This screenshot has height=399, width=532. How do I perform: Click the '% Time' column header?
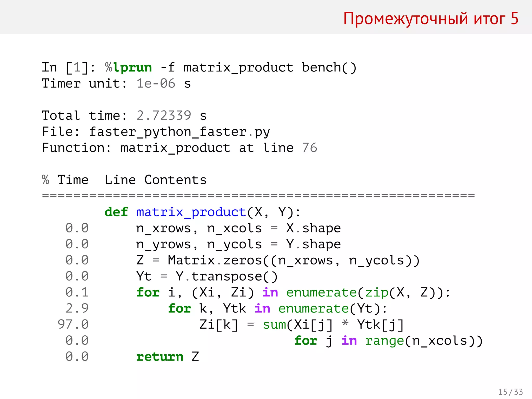point(65,180)
